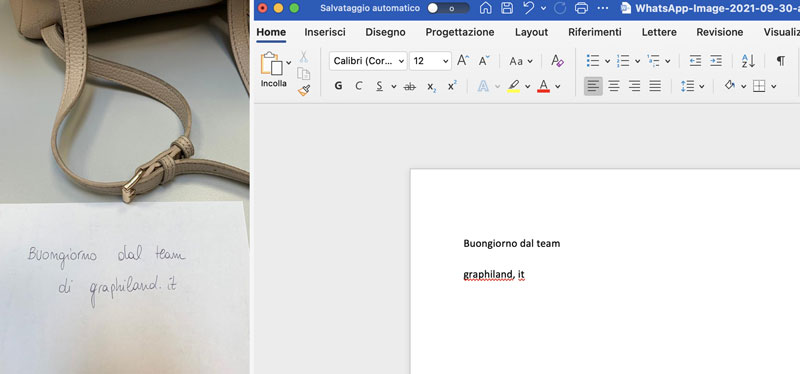Open the Lettere tab
Image resolution: width=800 pixels, height=374 pixels.
point(659,32)
